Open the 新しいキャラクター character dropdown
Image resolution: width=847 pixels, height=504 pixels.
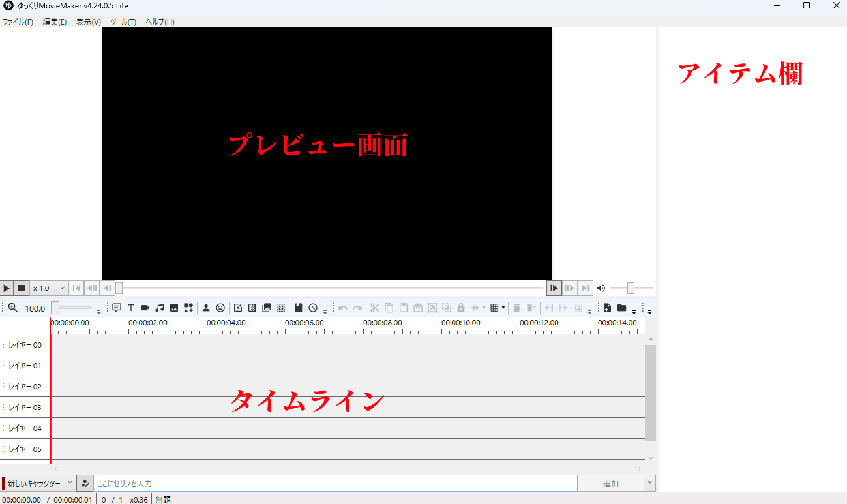pos(36,482)
